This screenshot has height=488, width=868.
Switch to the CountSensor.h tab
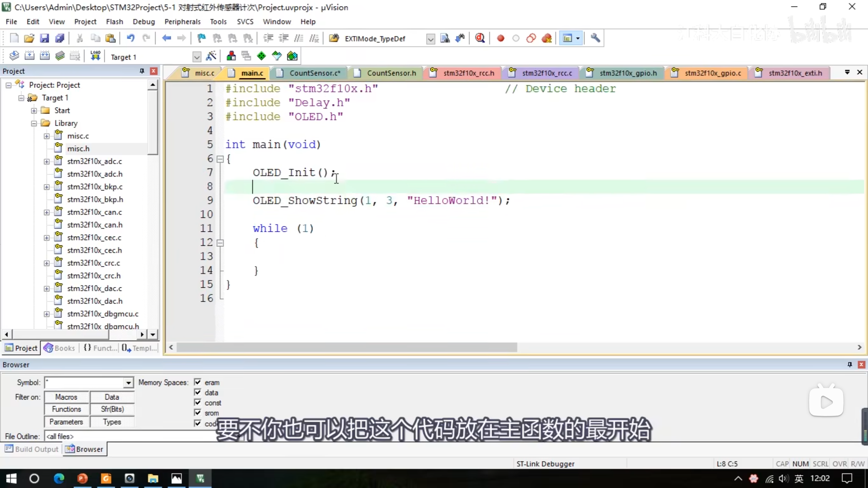point(391,73)
